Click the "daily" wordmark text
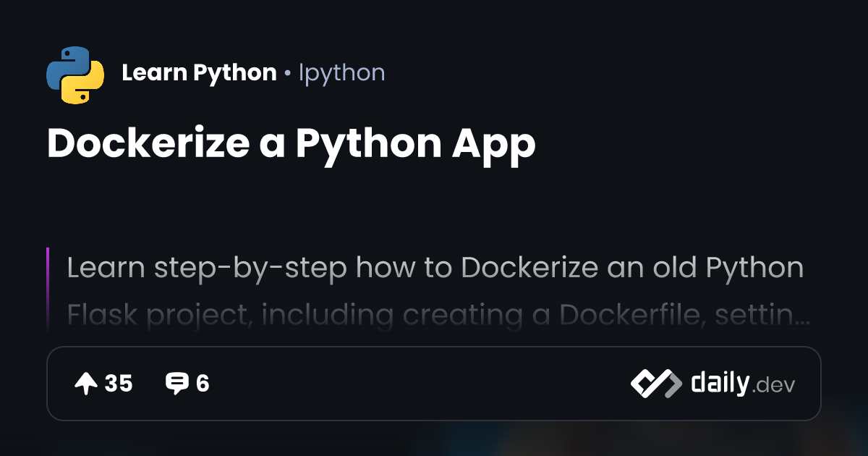The height and width of the screenshot is (456, 868). [x=719, y=383]
